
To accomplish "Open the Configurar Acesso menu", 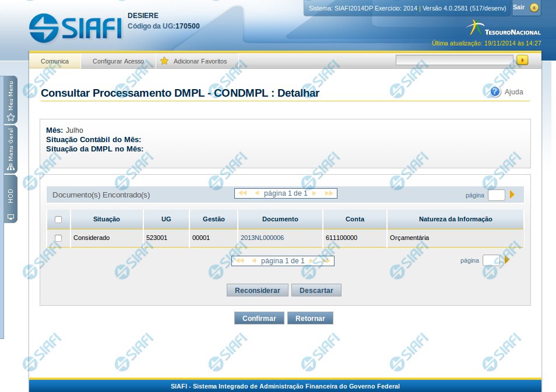I will pyautogui.click(x=118, y=61).
